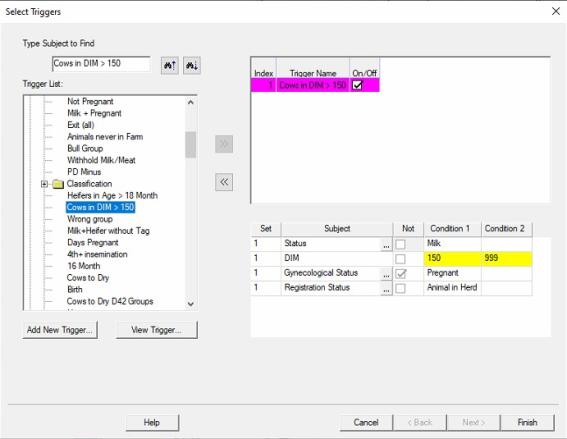Open the ellipsis button beside Status subject
The width and height of the screenshot is (567, 439).
coord(386,245)
